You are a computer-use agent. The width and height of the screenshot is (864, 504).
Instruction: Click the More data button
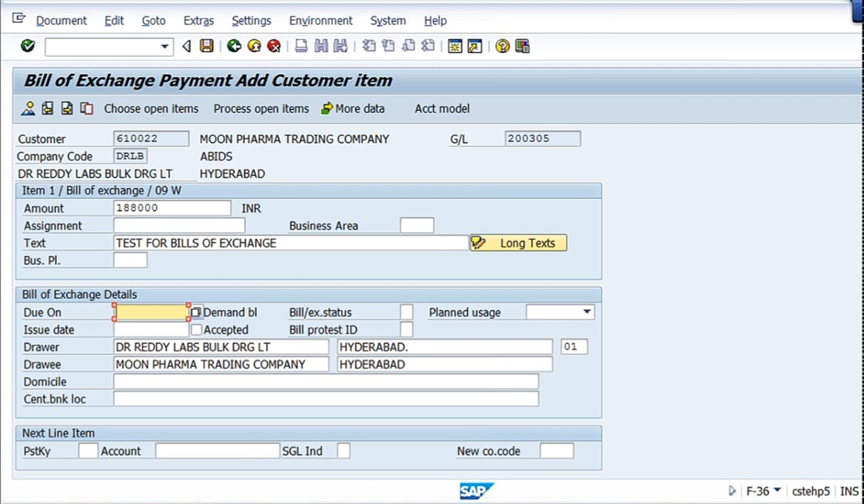click(352, 109)
